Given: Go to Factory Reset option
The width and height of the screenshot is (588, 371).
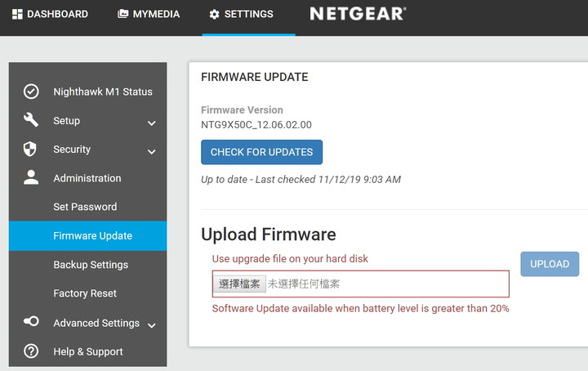Looking at the screenshot, I should tap(85, 293).
